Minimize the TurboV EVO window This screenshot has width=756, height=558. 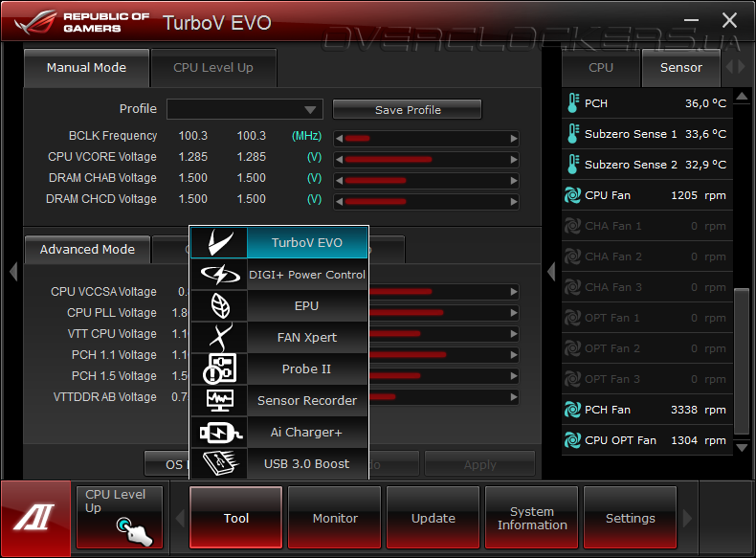tap(691, 20)
